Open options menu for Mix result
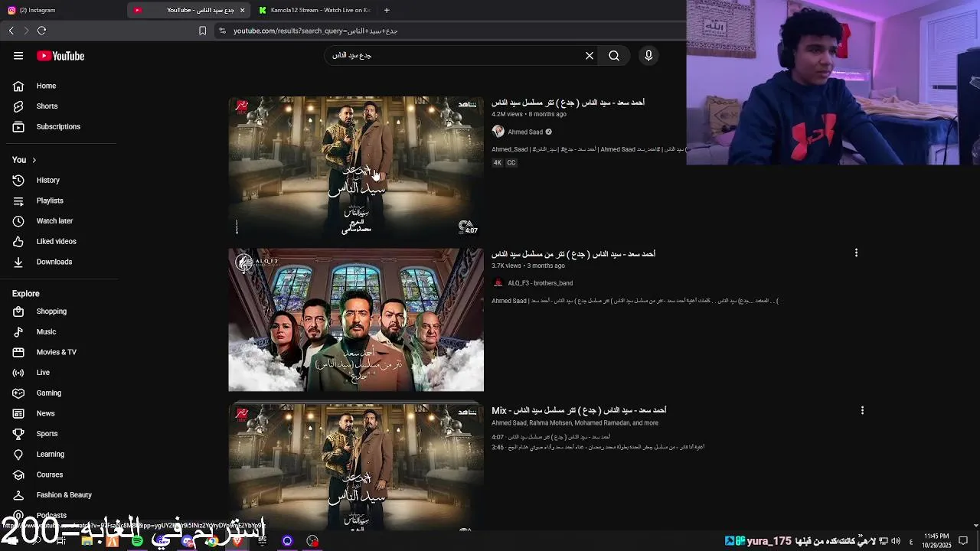Screen dimensions: 980x551 pyautogui.click(x=862, y=410)
